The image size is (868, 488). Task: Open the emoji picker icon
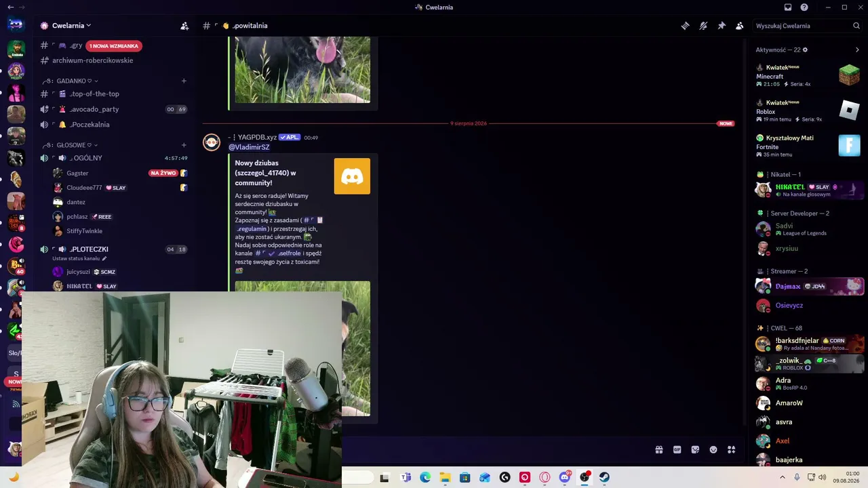click(x=713, y=449)
